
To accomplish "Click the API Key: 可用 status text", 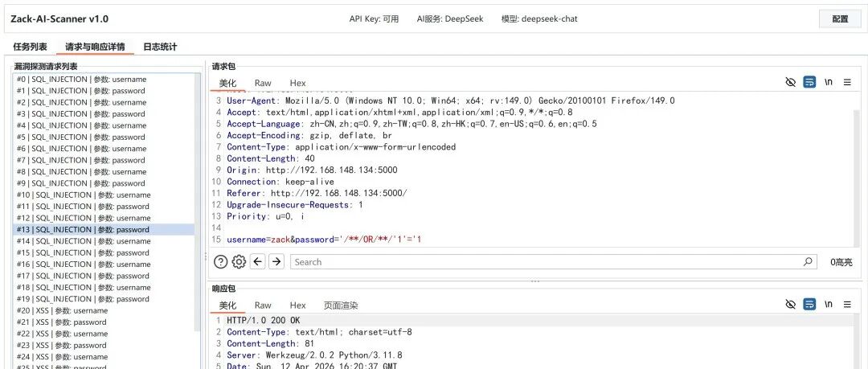I will [374, 18].
